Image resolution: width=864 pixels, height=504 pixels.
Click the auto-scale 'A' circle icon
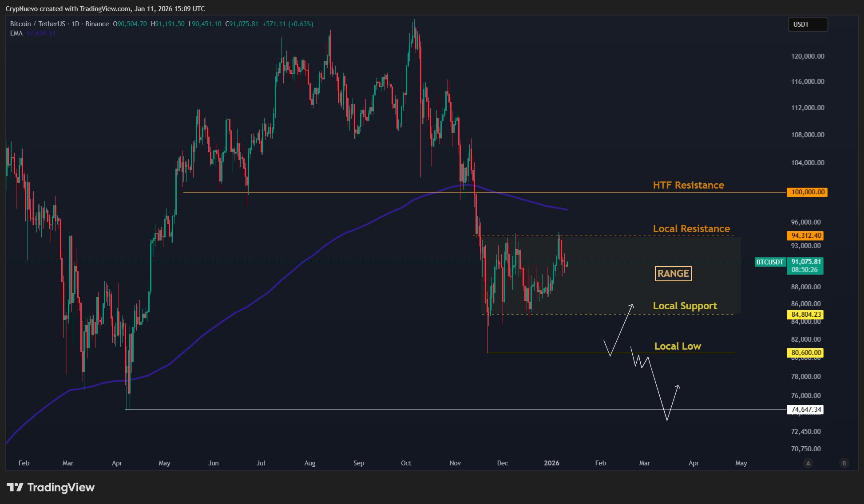(808, 463)
